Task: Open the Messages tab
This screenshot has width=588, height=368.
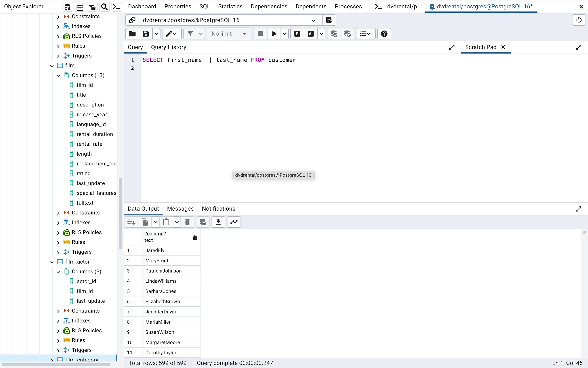Action: 180,209
